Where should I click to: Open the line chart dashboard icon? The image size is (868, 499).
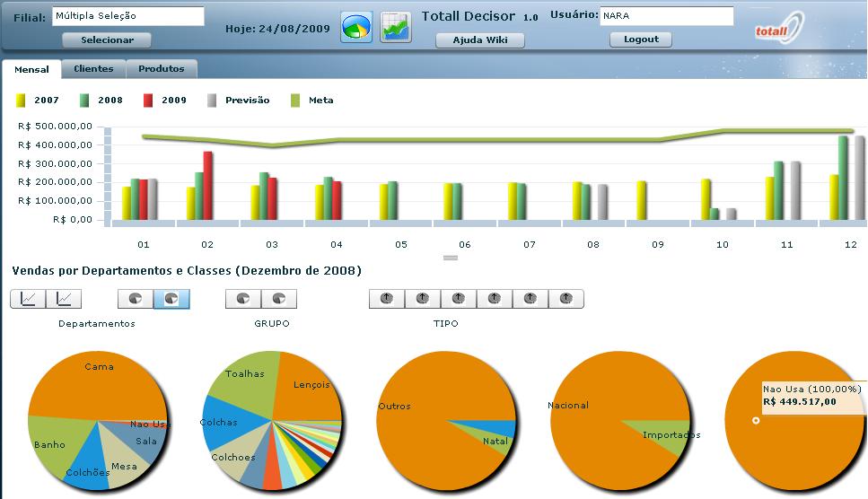click(396, 27)
